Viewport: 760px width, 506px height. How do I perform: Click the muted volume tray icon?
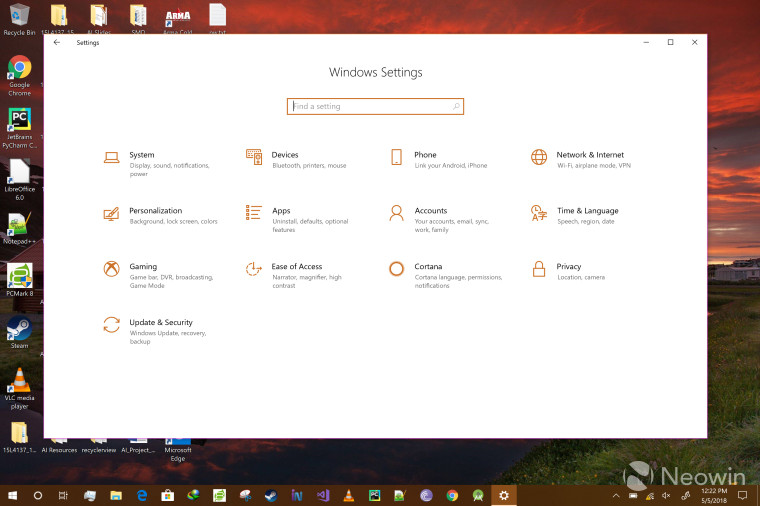[x=666, y=495]
